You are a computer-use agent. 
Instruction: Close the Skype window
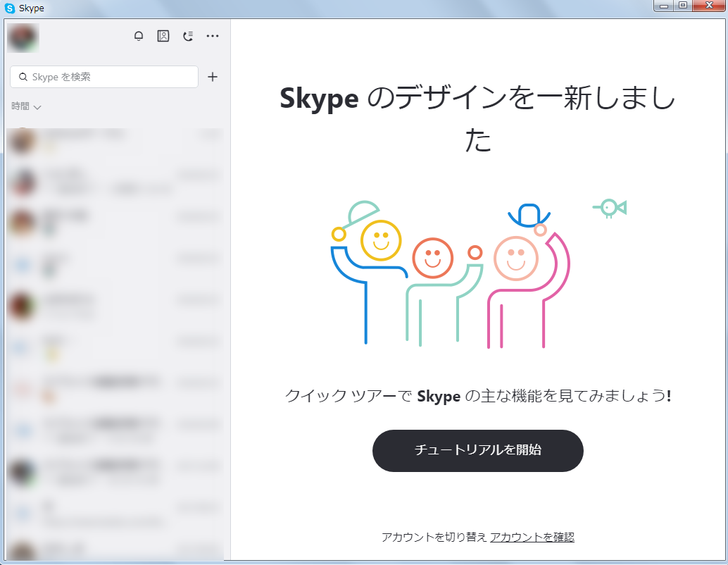click(708, 6)
